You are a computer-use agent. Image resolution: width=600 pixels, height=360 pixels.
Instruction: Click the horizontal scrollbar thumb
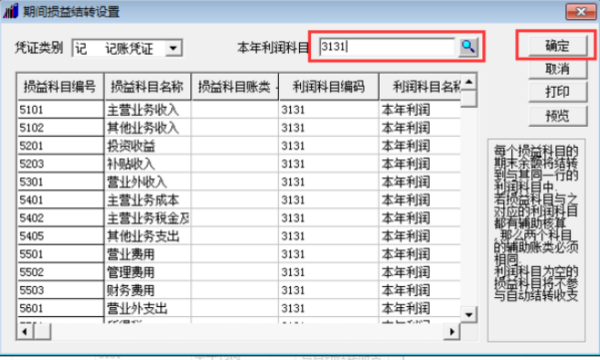[42, 331]
